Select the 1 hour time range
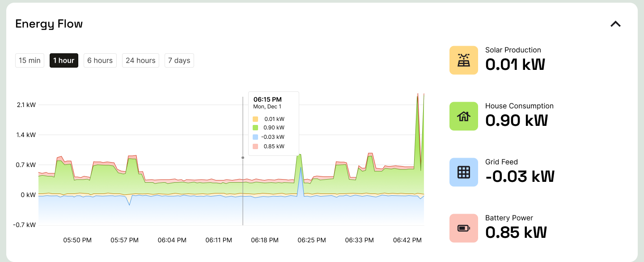 64,60
